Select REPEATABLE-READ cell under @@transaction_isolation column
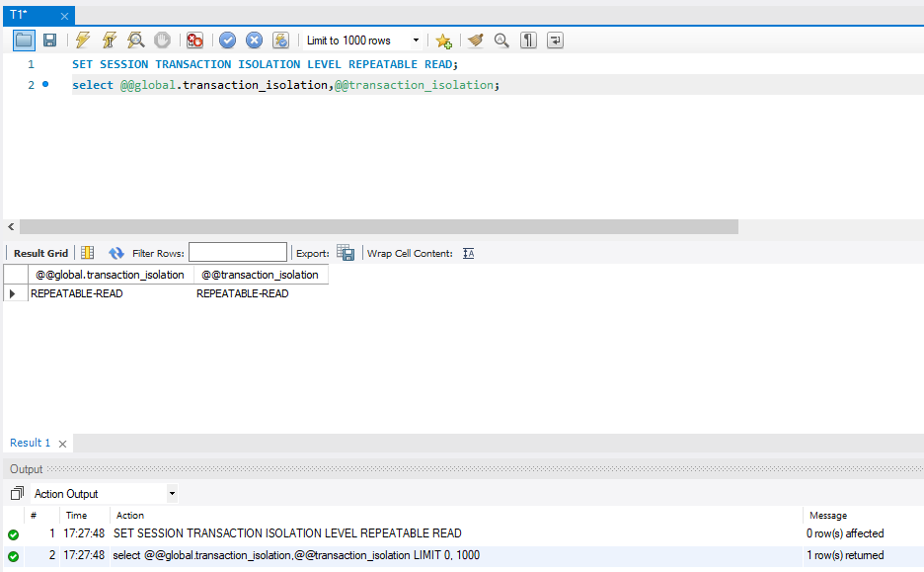This screenshot has height=572, width=924. [261, 293]
